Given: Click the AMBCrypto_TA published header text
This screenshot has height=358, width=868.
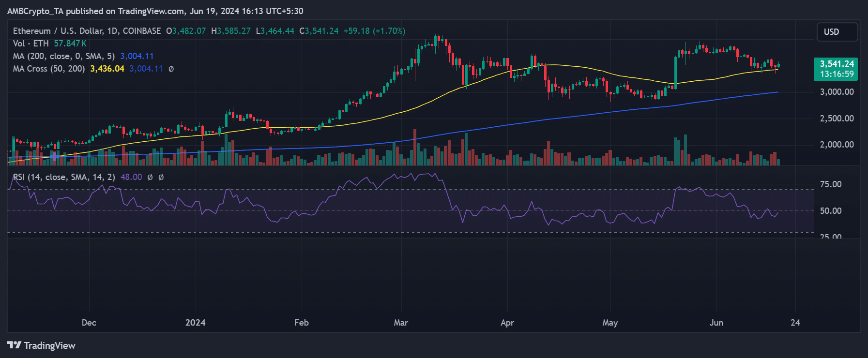Looking at the screenshot, I should pyautogui.click(x=155, y=11).
